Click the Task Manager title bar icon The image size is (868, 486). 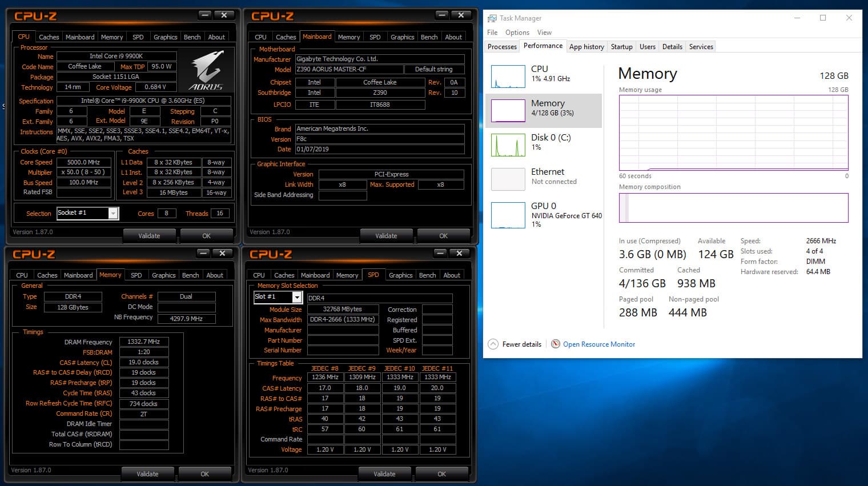(x=492, y=18)
